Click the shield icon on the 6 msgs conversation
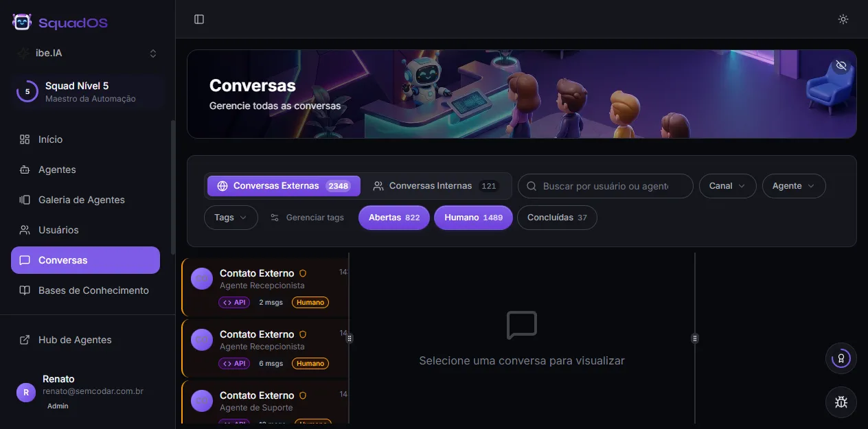The image size is (868, 429). 303,334
